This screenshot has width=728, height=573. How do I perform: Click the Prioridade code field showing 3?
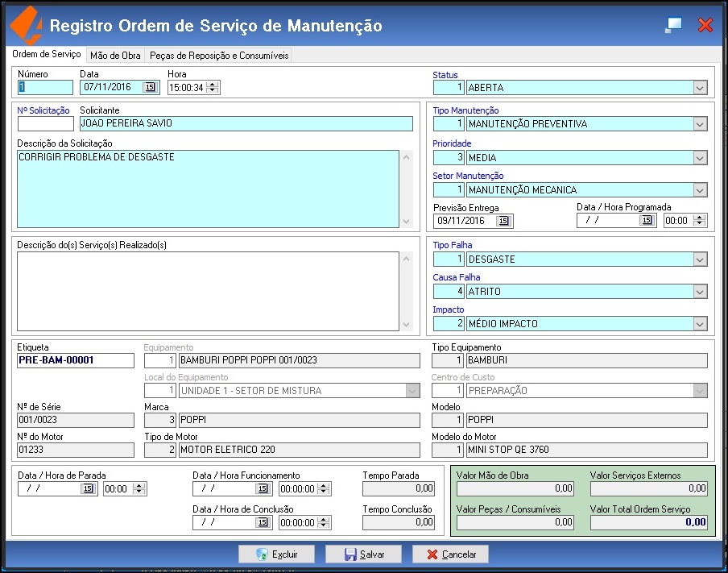(449, 158)
